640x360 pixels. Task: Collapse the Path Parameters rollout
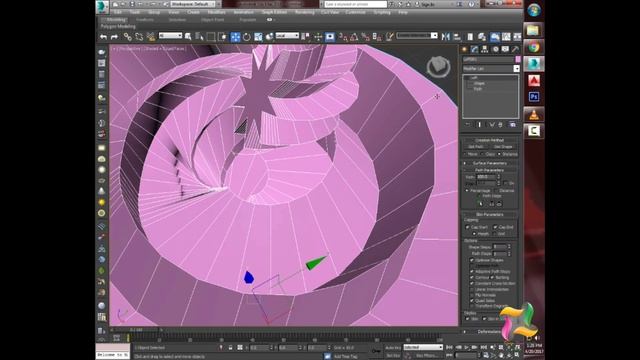coord(490,170)
